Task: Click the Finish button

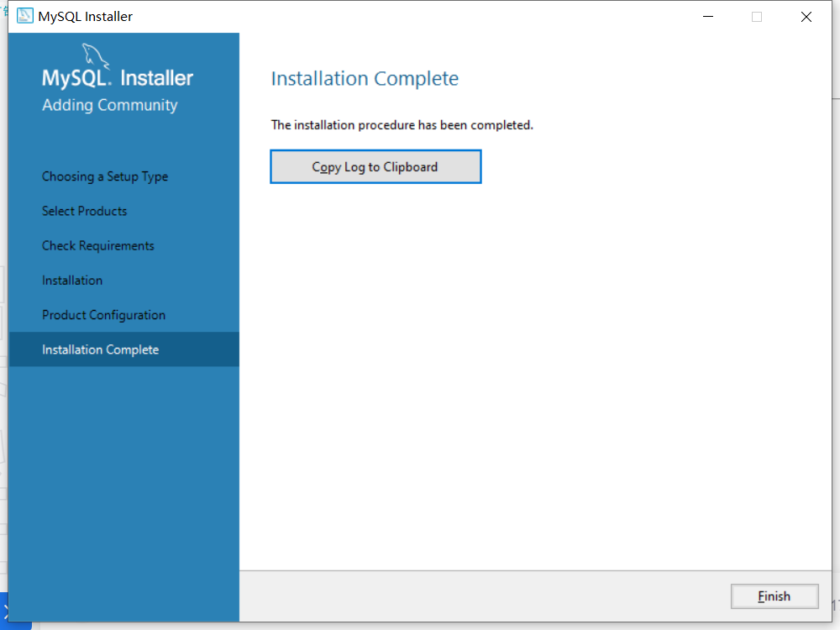Action: [x=774, y=596]
